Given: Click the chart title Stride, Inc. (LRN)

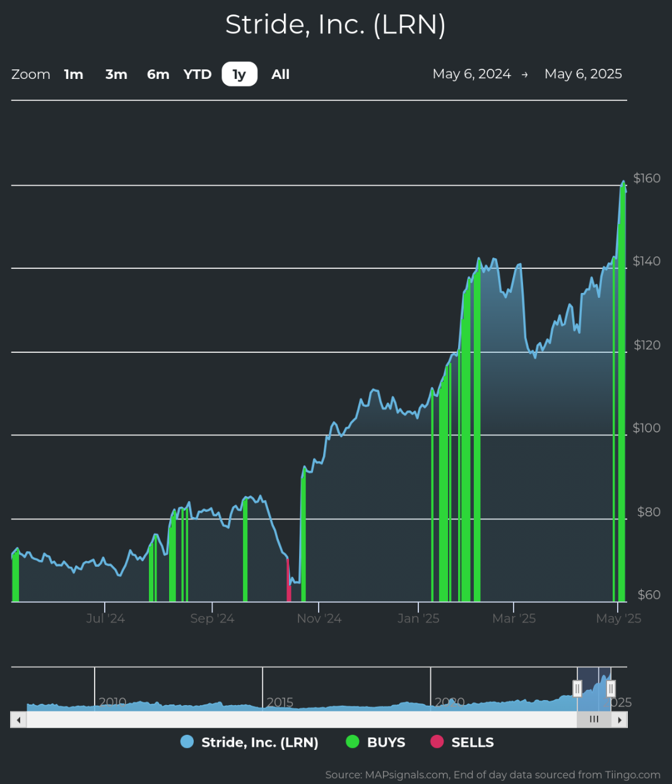Looking at the screenshot, I should [336, 25].
